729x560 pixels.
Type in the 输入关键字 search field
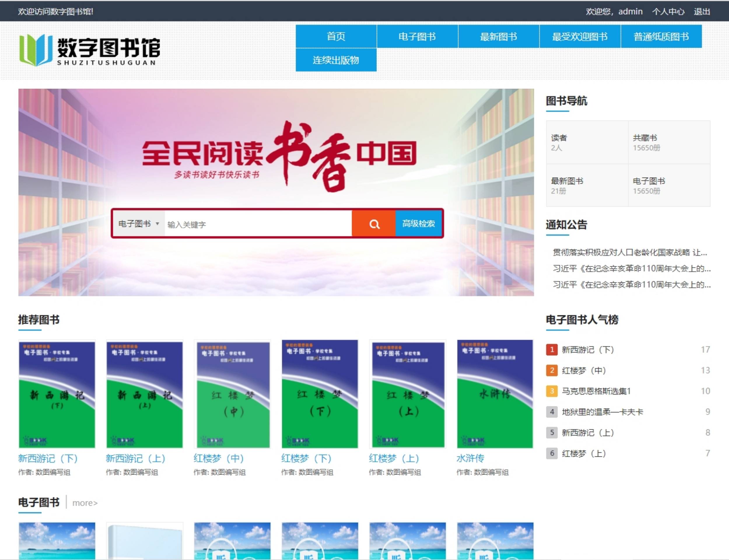click(257, 224)
